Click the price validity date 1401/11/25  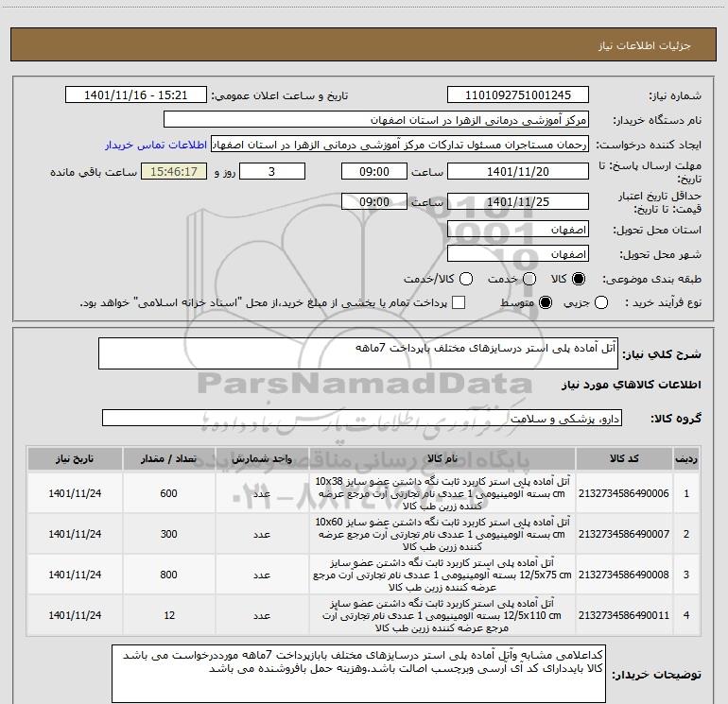point(518,201)
